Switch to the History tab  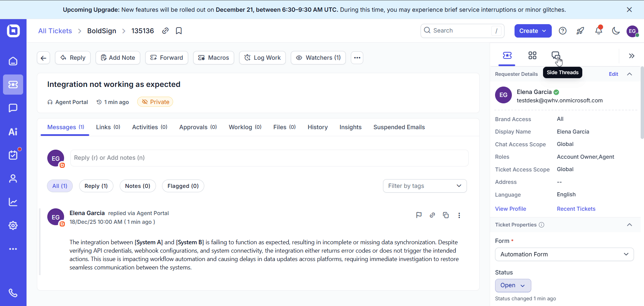point(317,127)
